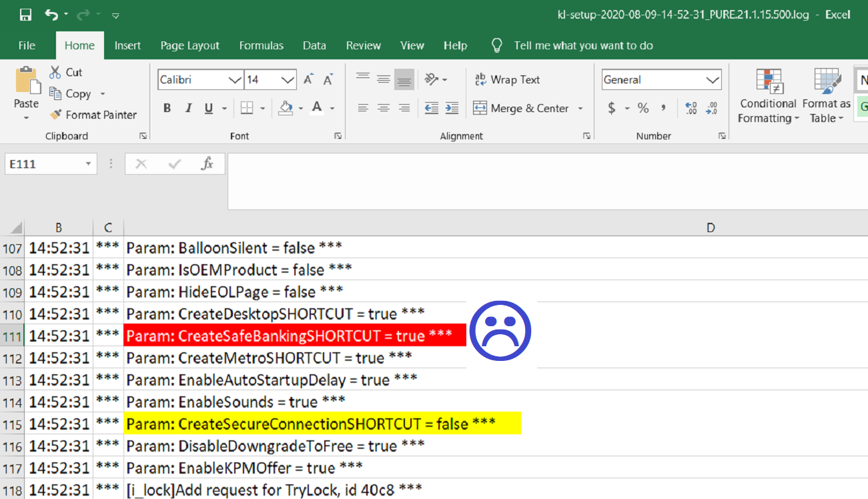Open the Name Box dropdown arrow

point(88,164)
